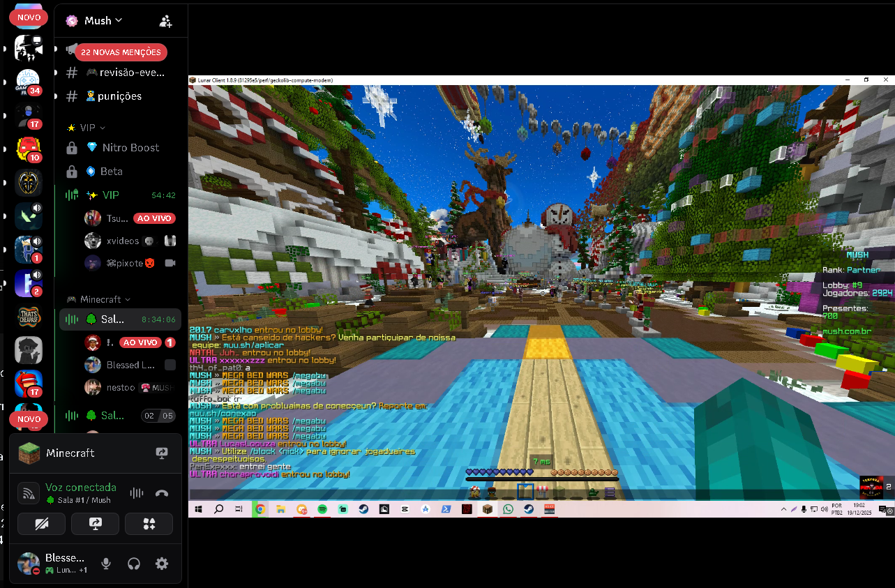
Task: Open Windows taskbar search
Action: point(218,510)
